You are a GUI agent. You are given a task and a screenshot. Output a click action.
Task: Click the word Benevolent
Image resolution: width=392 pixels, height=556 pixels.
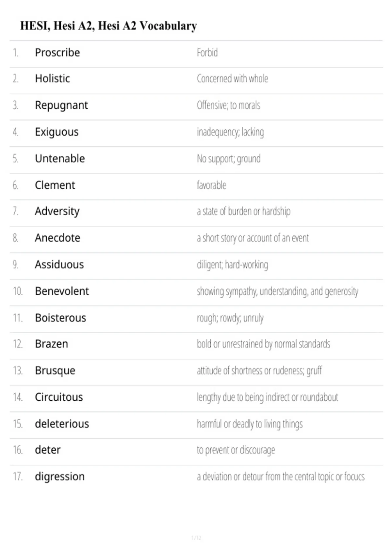[62, 291]
